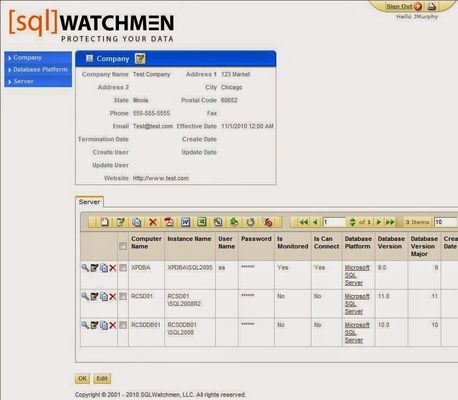458x400 pixels.
Task: Sort by Computer Name column header
Action: click(146, 243)
